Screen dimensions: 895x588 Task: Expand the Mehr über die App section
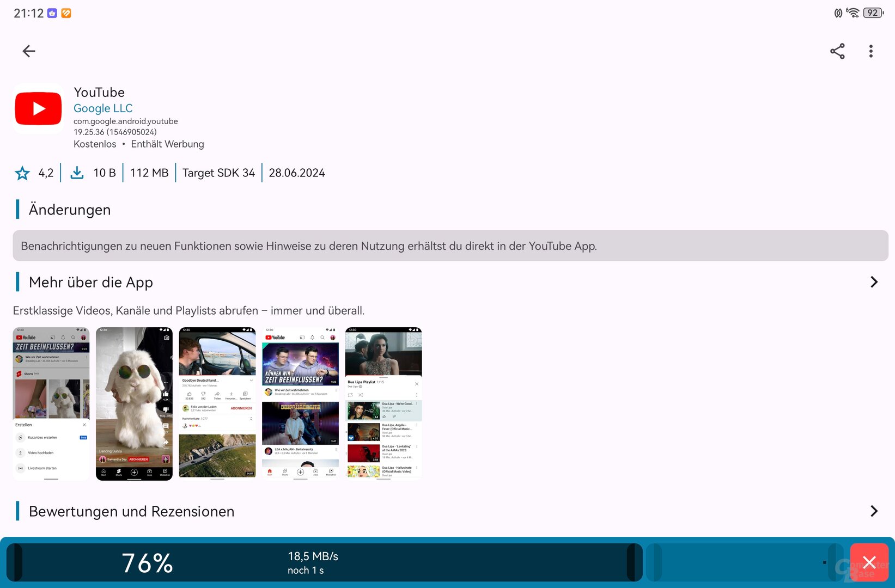tap(874, 282)
